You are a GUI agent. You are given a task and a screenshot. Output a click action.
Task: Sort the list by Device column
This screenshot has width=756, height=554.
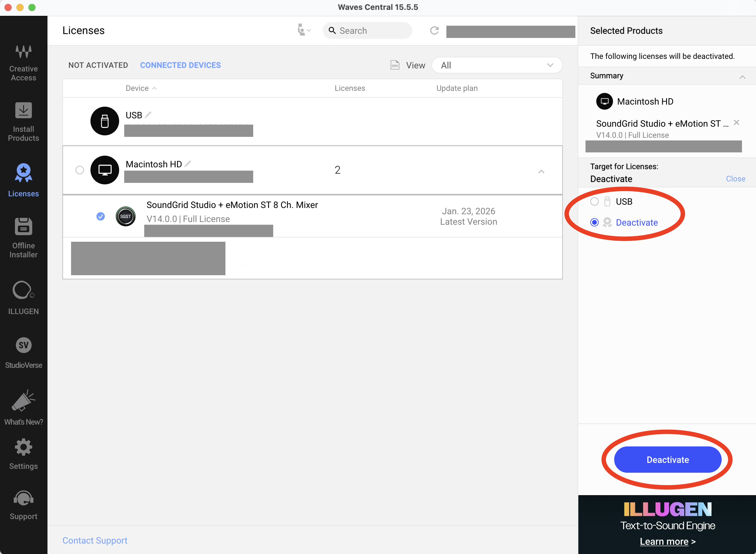click(141, 88)
